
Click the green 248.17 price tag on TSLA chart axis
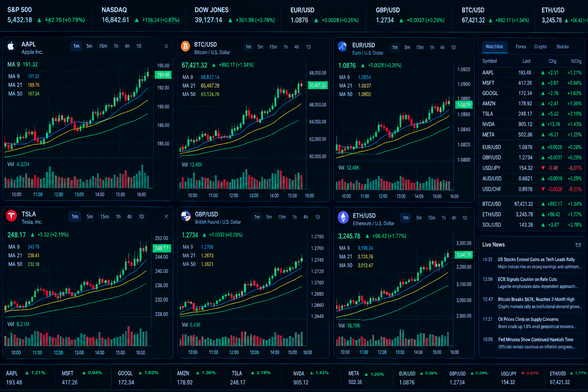pyautogui.click(x=162, y=248)
